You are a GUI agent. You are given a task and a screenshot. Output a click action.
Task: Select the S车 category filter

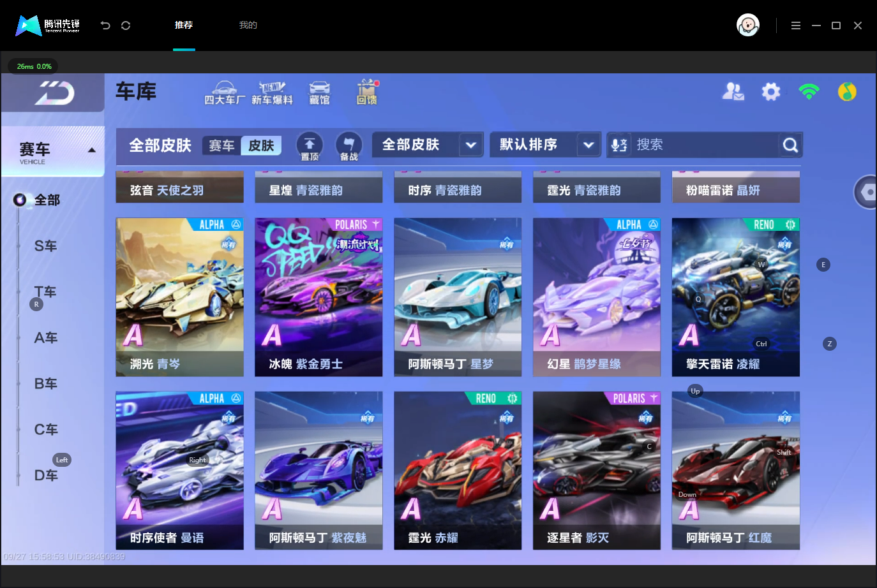45,246
